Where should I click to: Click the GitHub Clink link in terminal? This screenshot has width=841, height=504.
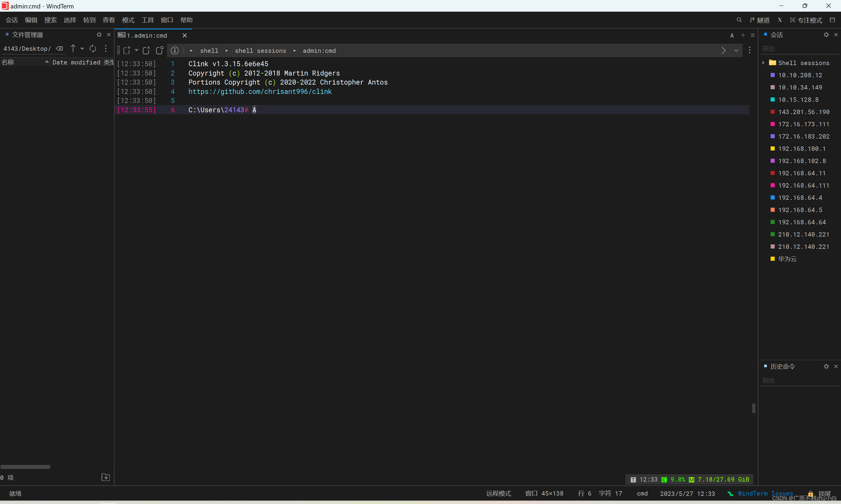coord(260,91)
